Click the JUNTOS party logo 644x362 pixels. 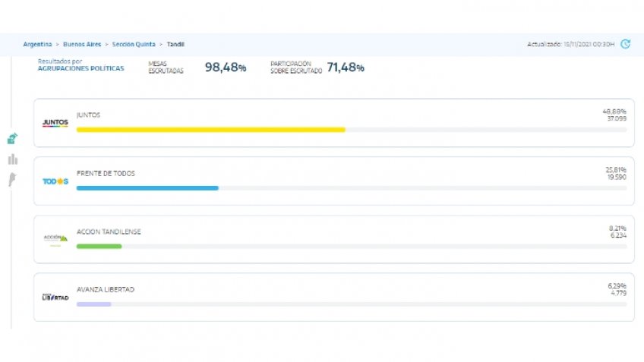55,123
